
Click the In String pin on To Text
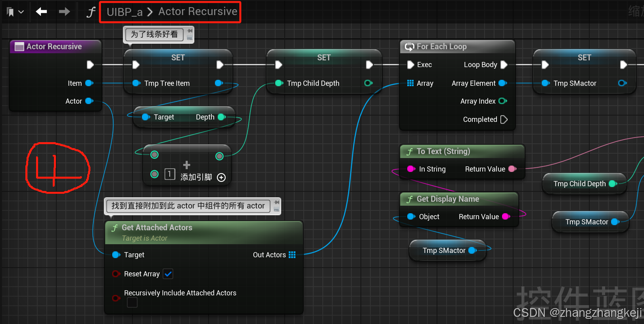(411, 169)
